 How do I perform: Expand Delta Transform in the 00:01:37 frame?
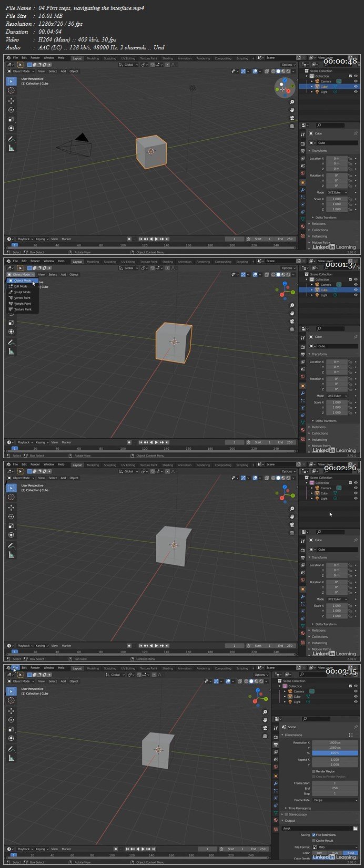tap(325, 421)
